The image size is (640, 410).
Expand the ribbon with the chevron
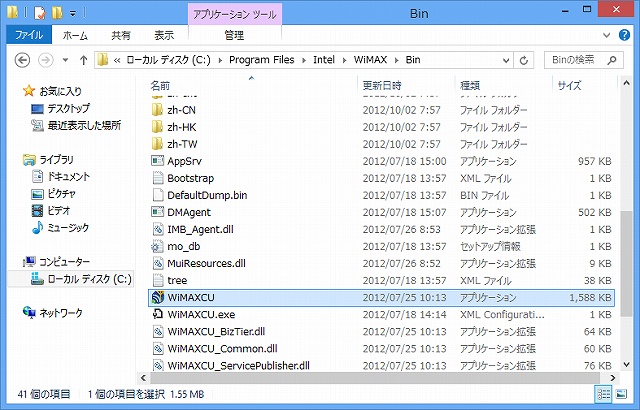[607, 35]
